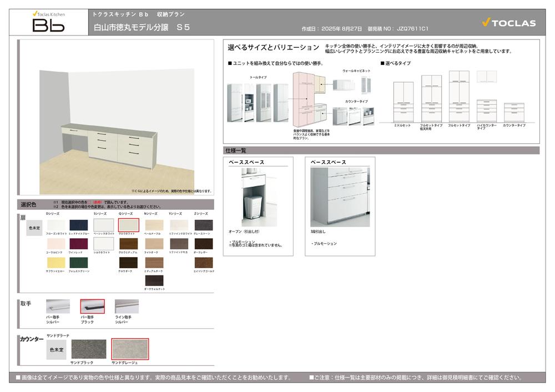Click the Toclas Kitchen Bb logo
The width and height of the screenshot is (555, 392).
(48, 22)
